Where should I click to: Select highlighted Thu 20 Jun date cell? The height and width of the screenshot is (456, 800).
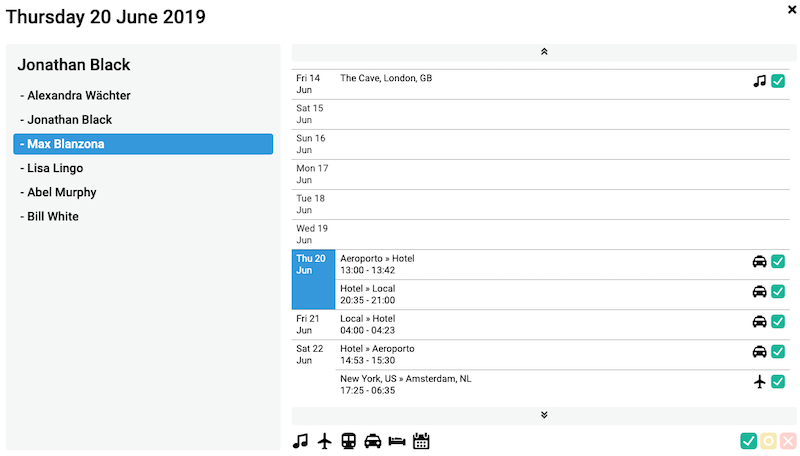pyautogui.click(x=313, y=280)
